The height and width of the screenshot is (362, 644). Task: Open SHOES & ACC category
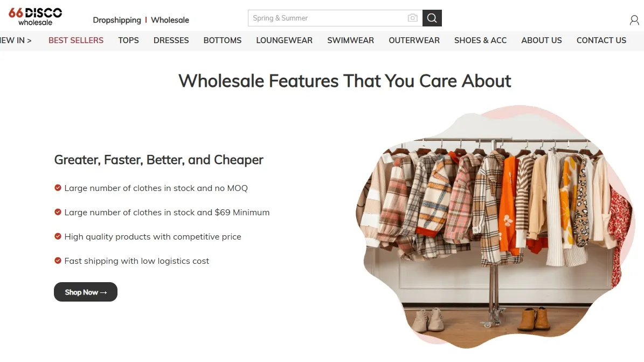pos(481,40)
